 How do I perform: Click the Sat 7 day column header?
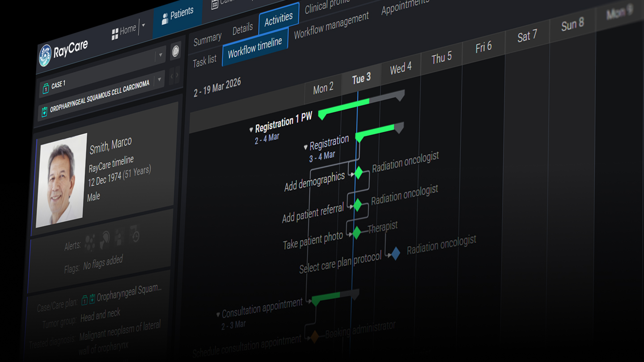527,36
